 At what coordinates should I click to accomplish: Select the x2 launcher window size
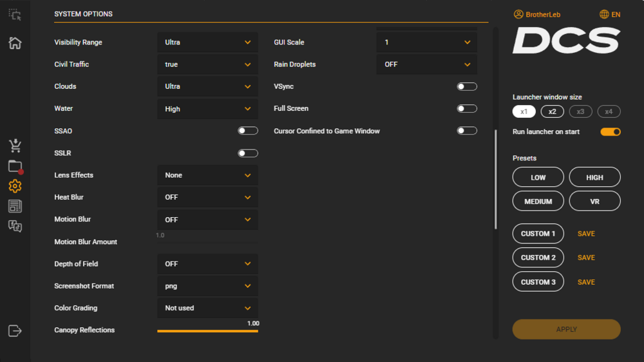click(x=552, y=111)
